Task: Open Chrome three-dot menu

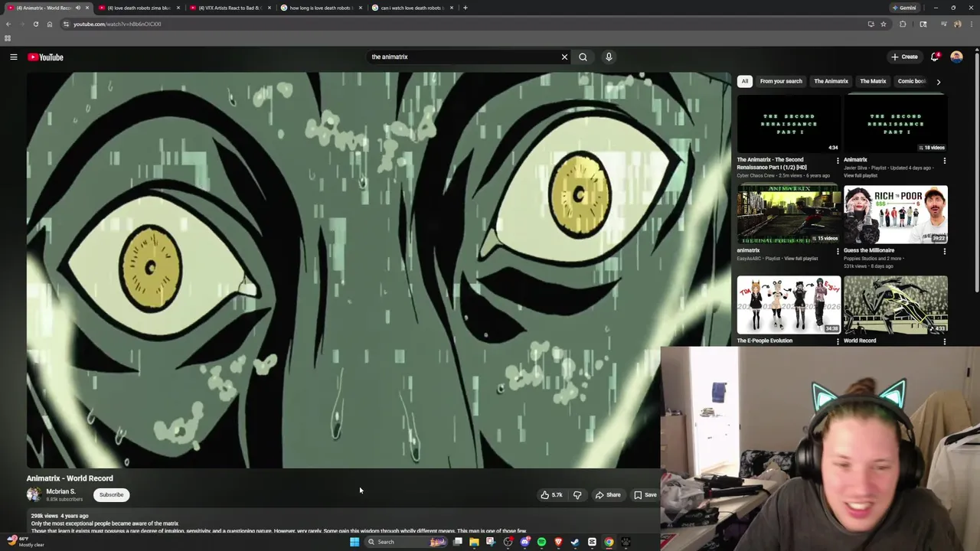Action: click(971, 24)
